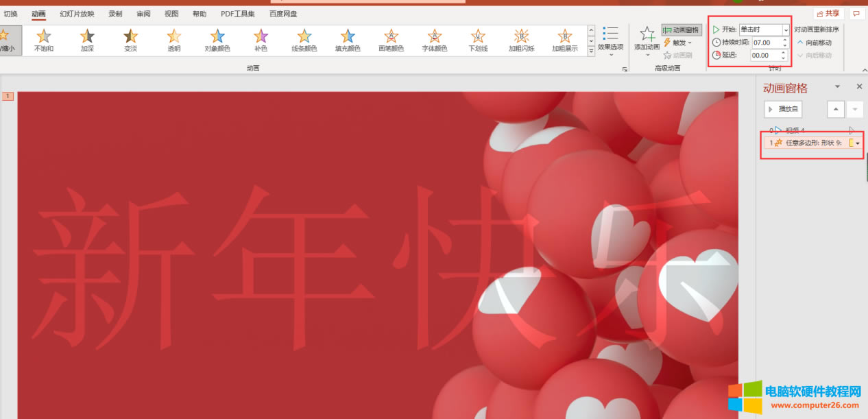The height and width of the screenshot is (419, 868).
Task: Click 向前移动 (Move Earlier) reorder button
Action: coord(814,43)
